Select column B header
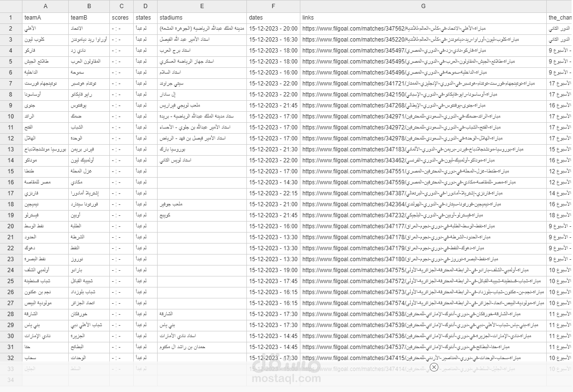This screenshot has height=392, width=573. click(89, 6)
